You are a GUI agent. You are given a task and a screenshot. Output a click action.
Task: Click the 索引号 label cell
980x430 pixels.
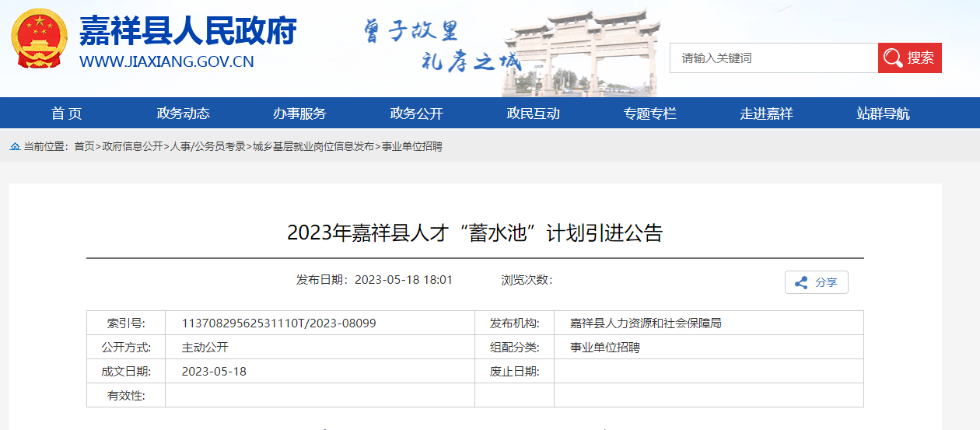click(126, 323)
